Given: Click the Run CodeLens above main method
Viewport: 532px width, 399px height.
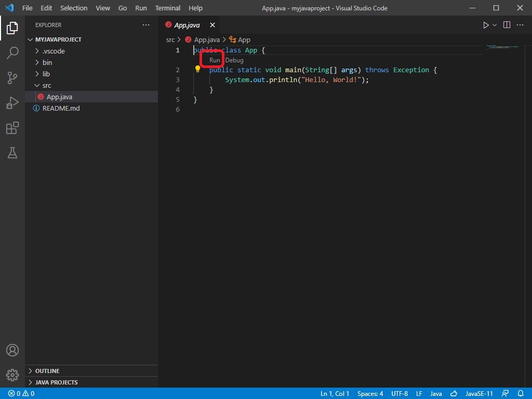Looking at the screenshot, I should [215, 60].
